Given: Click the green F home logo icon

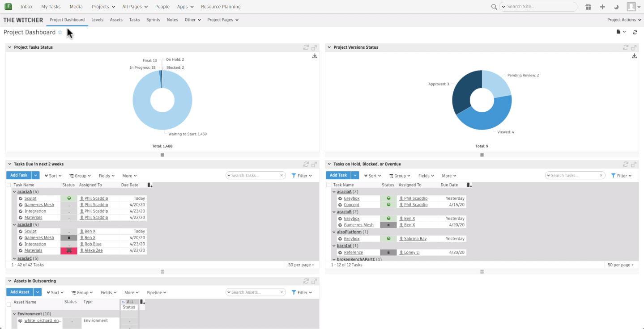Looking at the screenshot, I should tap(8, 7).
